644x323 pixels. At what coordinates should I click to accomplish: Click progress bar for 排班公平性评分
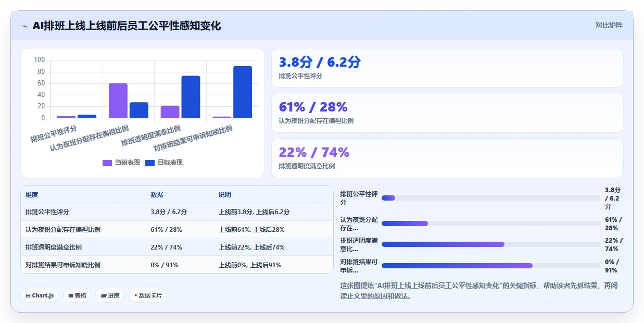(x=491, y=198)
